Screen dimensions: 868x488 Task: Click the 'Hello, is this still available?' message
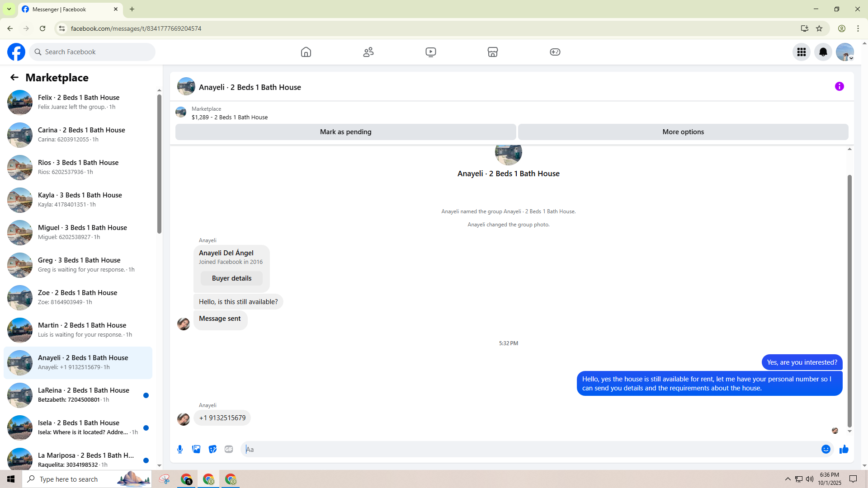238,302
